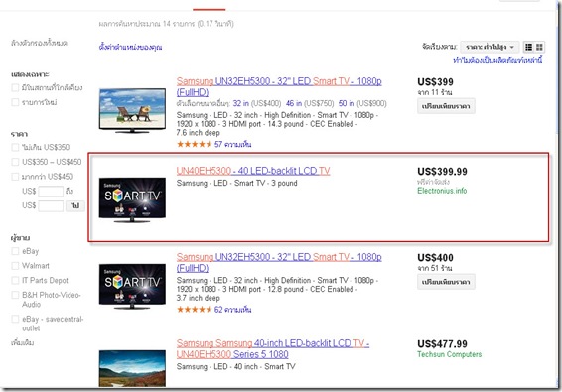The image size is (562, 392).
Task: Click the minimum price input field
Action: 51,192
